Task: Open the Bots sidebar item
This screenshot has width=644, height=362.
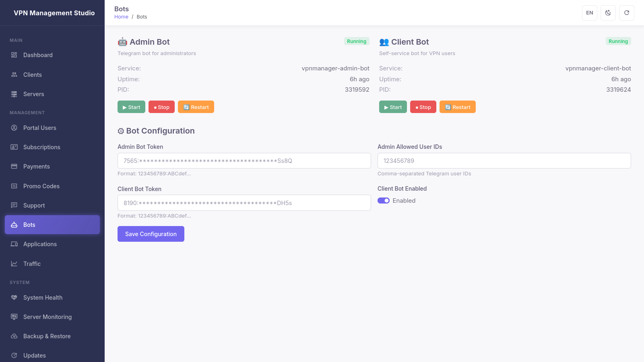Action: pos(29,224)
